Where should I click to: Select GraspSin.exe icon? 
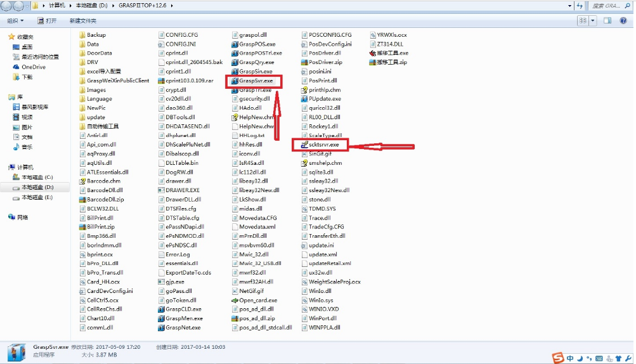235,72
